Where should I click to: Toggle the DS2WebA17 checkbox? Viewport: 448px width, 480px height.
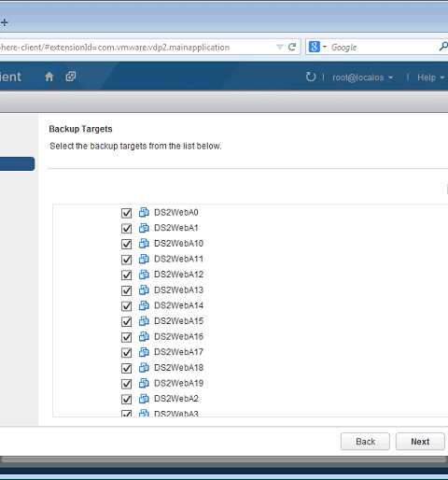click(126, 353)
